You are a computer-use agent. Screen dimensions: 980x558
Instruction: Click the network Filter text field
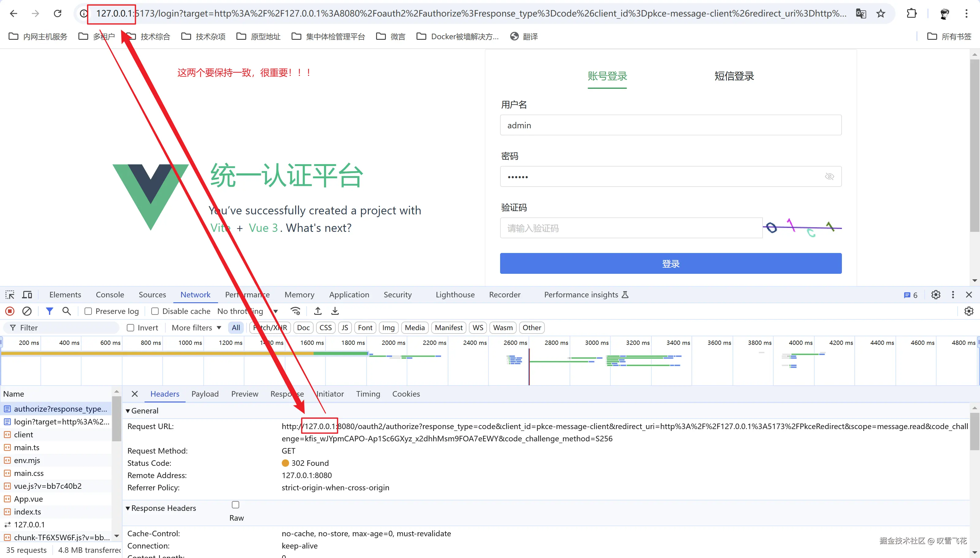pos(61,328)
